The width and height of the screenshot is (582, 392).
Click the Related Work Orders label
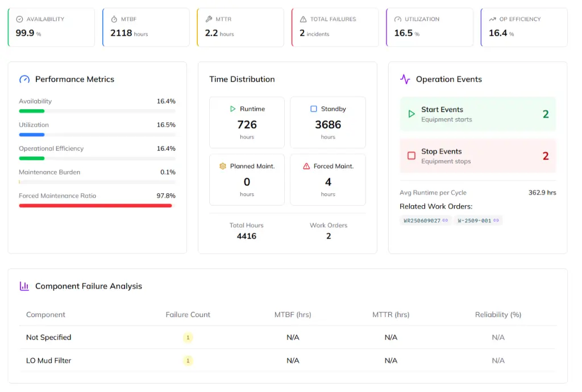[436, 207]
